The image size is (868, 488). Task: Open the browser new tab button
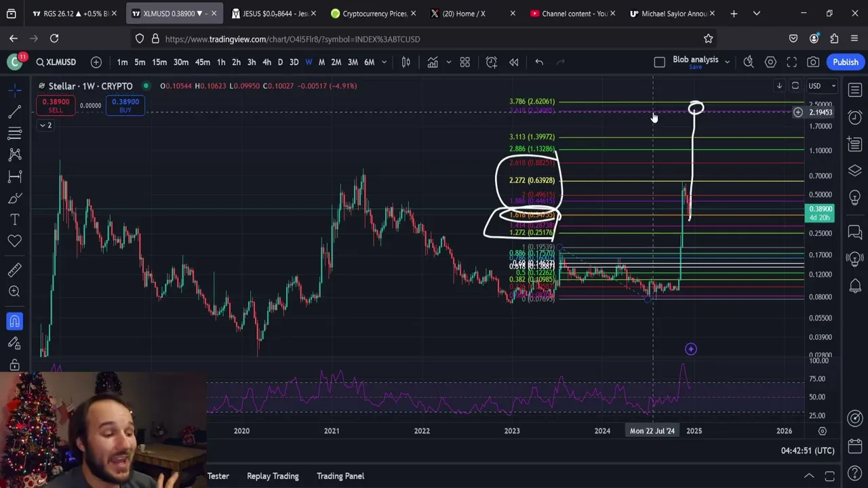[734, 14]
